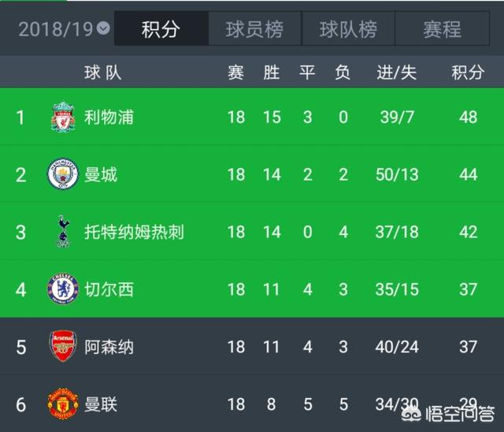Image resolution: width=504 pixels, height=432 pixels.
Task: Click the Chelsea club crest
Action: [63, 289]
